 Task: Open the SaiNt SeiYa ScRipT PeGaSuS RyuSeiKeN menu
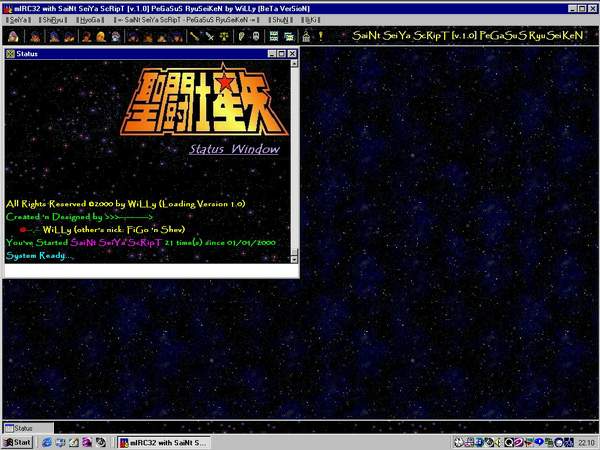pos(186,20)
